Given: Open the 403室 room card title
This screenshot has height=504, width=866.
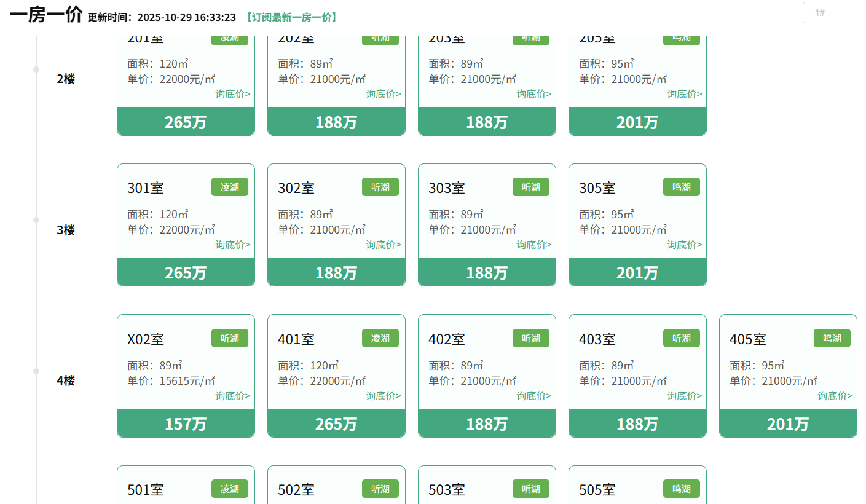Looking at the screenshot, I should click(x=597, y=339).
